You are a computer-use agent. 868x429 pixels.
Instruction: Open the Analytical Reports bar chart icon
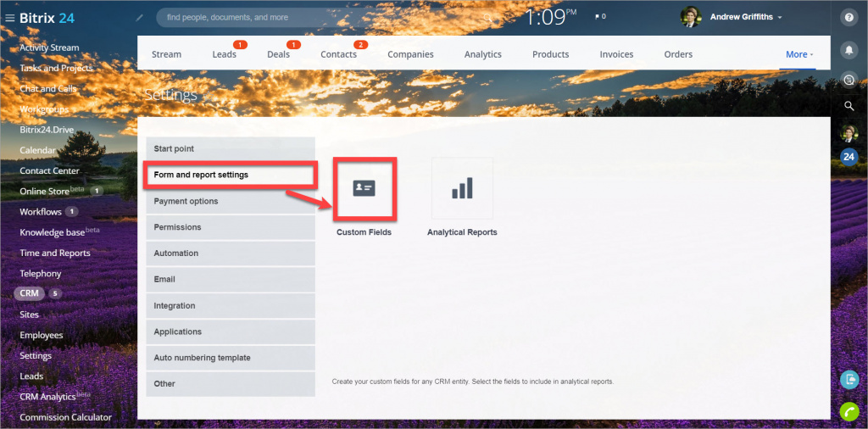pyautogui.click(x=462, y=188)
